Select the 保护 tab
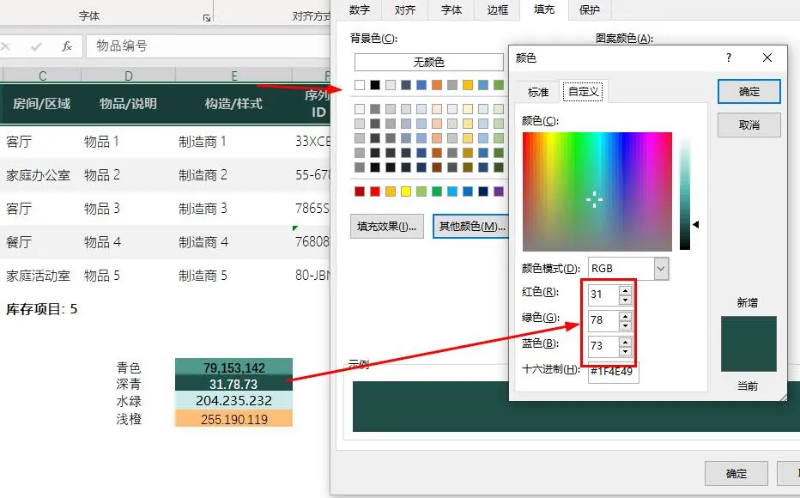Viewport: 800px width, 498px height. [x=590, y=10]
